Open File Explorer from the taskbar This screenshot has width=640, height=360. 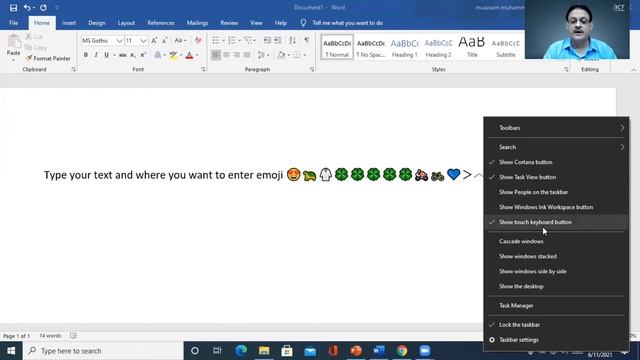point(264,351)
